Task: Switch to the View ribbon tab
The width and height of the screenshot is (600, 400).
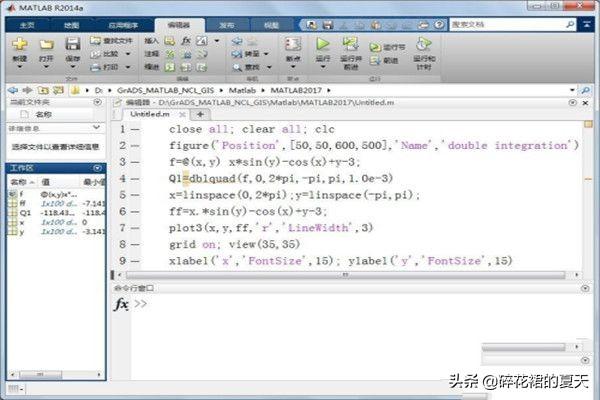Action: 271,25
